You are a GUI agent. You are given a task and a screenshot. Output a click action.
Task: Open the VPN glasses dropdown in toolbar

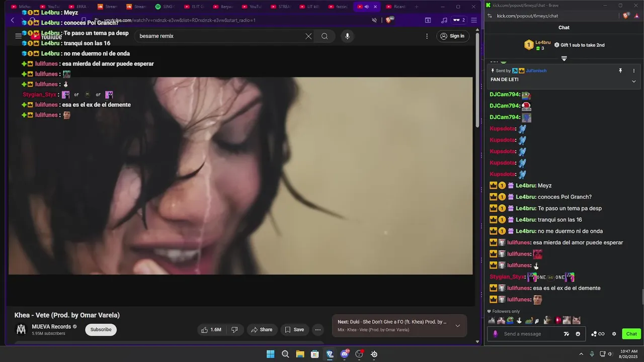(x=459, y=20)
